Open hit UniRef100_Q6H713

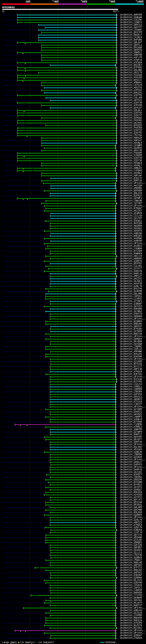(x=131, y=25)
